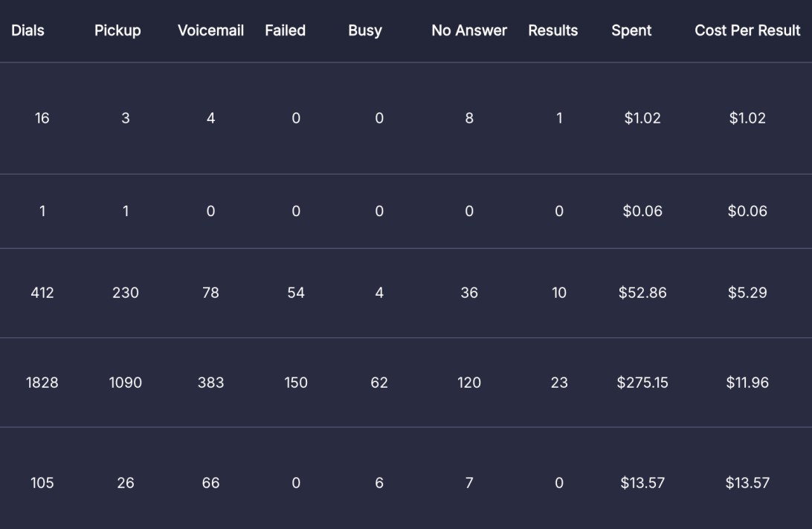Click the $275.15 spent amount

(x=642, y=383)
